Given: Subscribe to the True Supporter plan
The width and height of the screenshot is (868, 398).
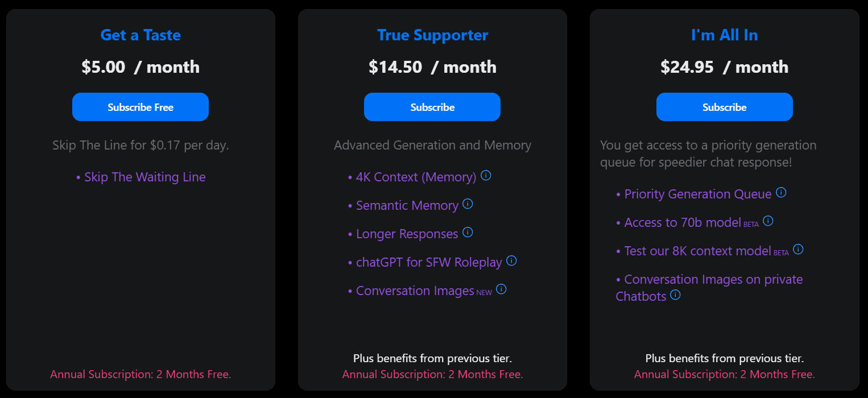Looking at the screenshot, I should 432,107.
